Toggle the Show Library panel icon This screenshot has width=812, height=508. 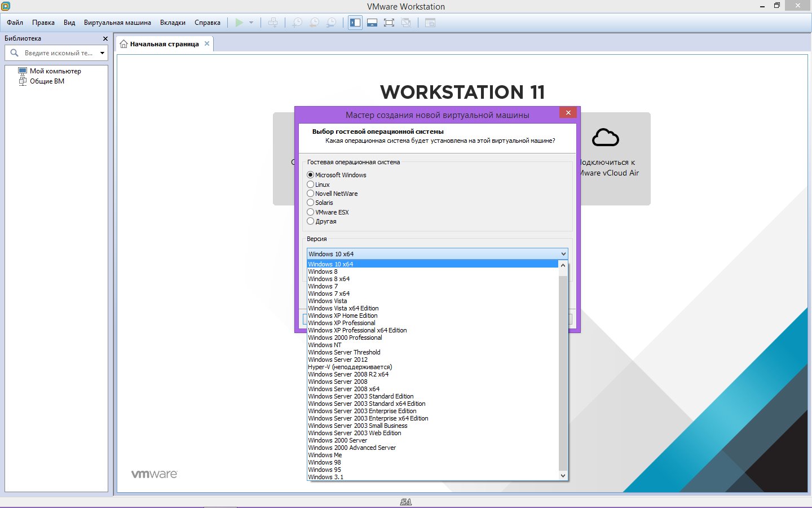(355, 23)
